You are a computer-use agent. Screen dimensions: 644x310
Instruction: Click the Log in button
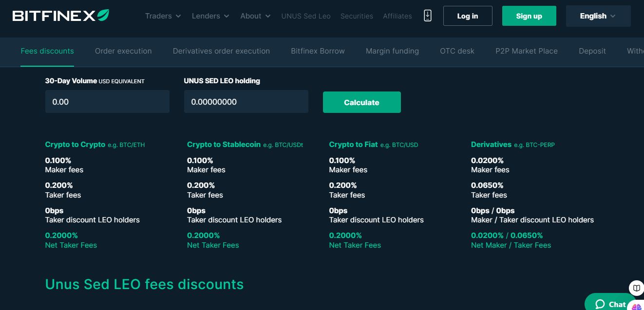coord(468,16)
